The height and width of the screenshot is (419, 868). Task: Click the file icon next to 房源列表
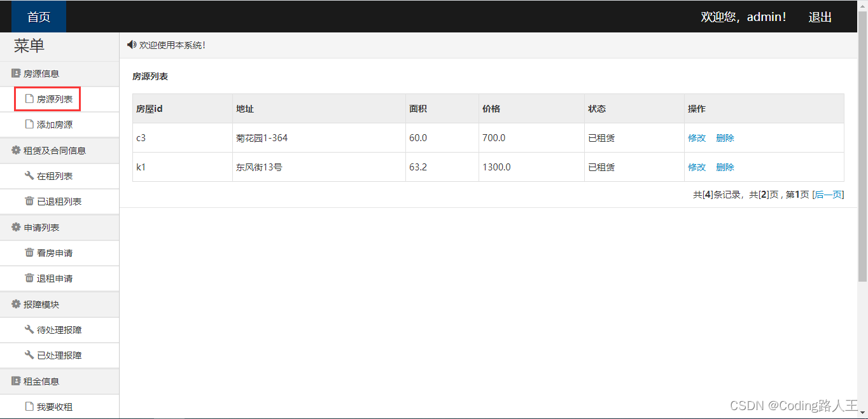[x=29, y=99]
